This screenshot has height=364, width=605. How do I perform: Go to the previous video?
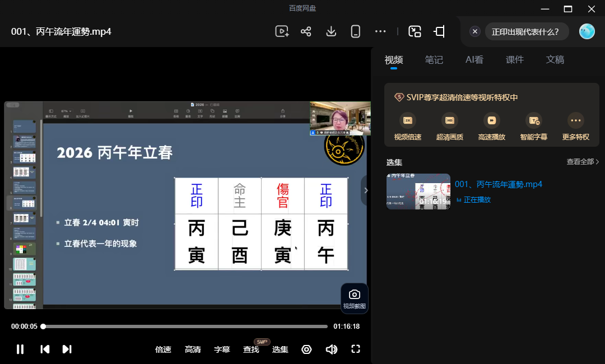click(x=45, y=349)
